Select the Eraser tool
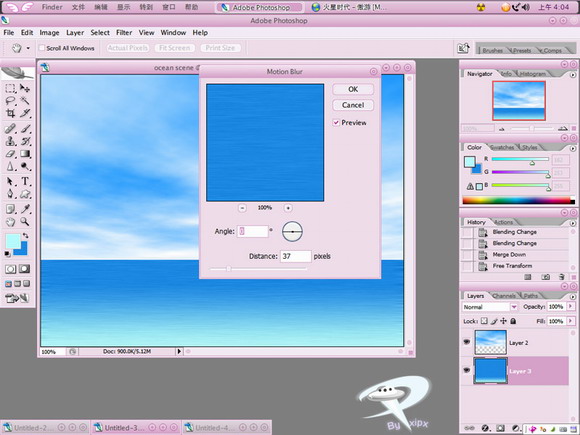This screenshot has height=435, width=580. click(x=10, y=154)
